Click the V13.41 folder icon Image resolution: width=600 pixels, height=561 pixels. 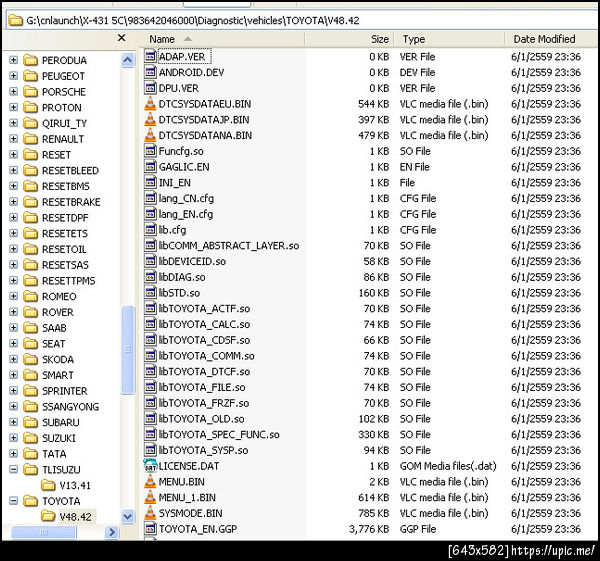(48, 485)
